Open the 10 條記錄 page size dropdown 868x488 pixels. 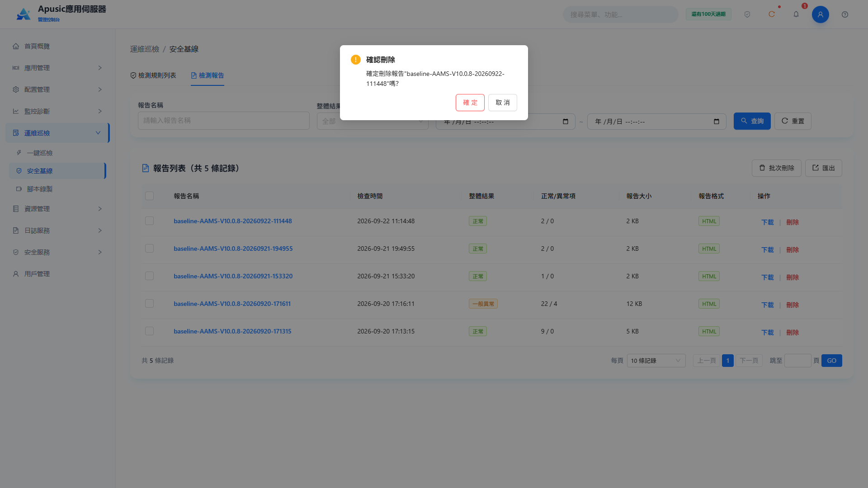point(656,361)
